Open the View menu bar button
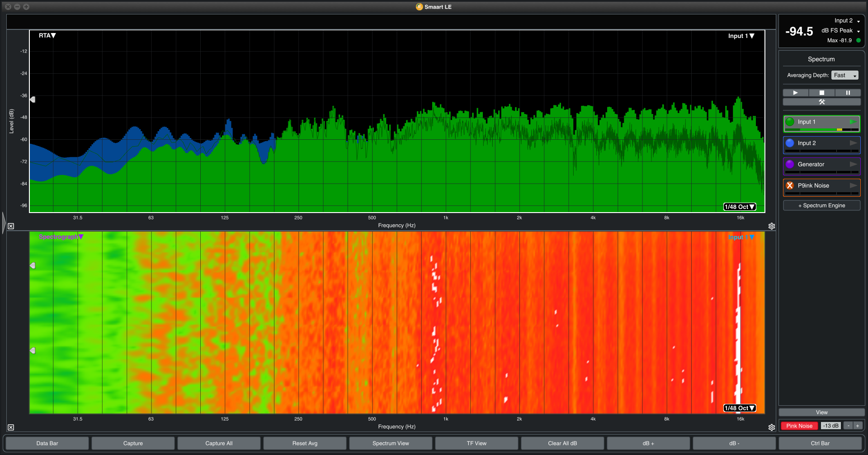 pyautogui.click(x=821, y=412)
